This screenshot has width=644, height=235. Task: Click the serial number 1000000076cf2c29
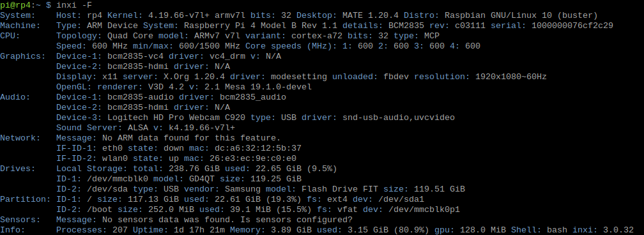[572, 26]
